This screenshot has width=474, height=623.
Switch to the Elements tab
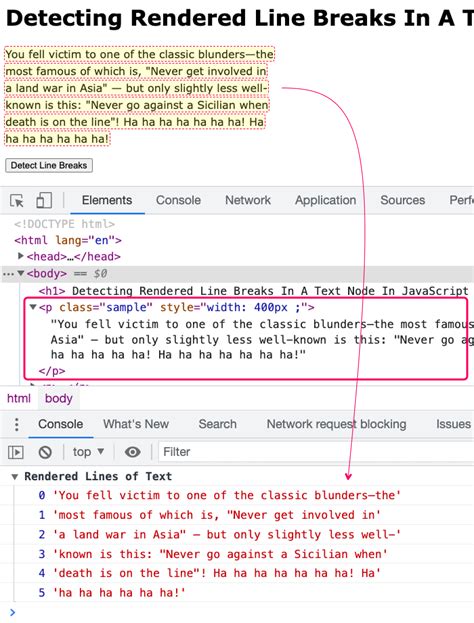tap(107, 200)
